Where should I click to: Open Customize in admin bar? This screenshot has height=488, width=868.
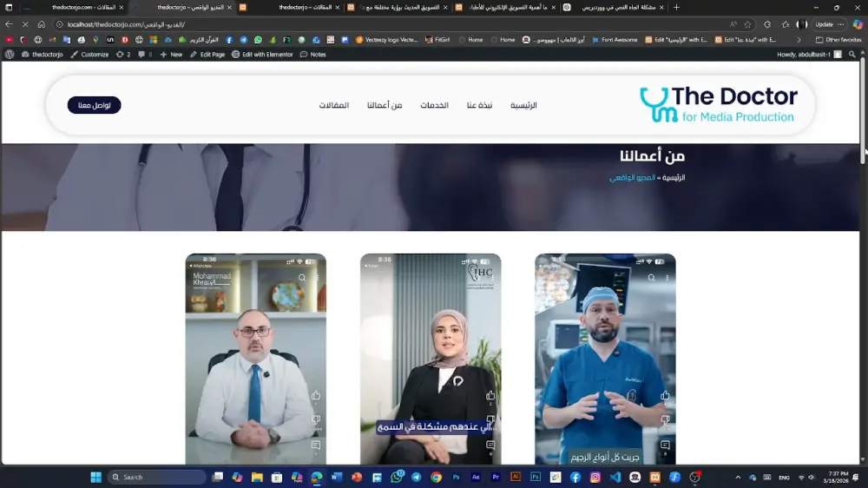pos(89,55)
